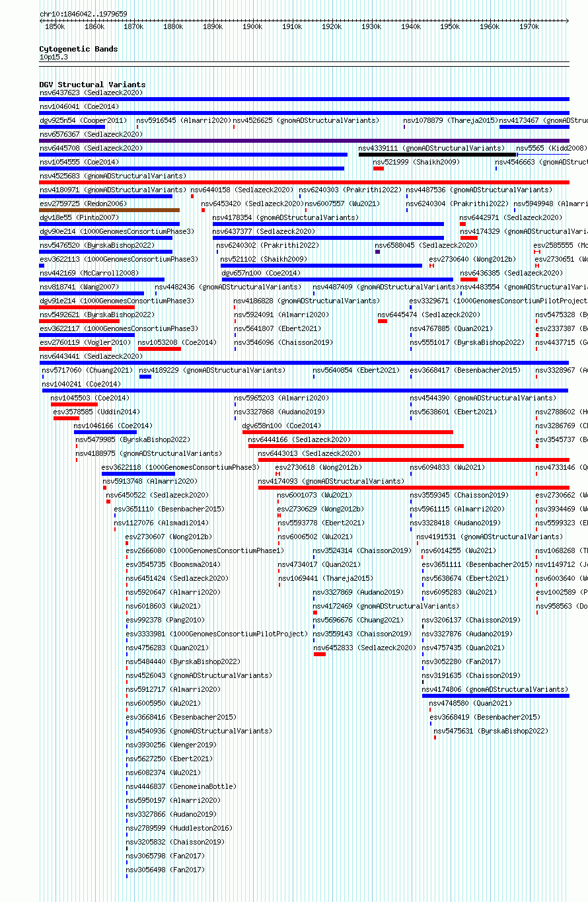Click the blue bar under esv3622118
588x902 pixels.
pyautogui.click(x=138, y=474)
